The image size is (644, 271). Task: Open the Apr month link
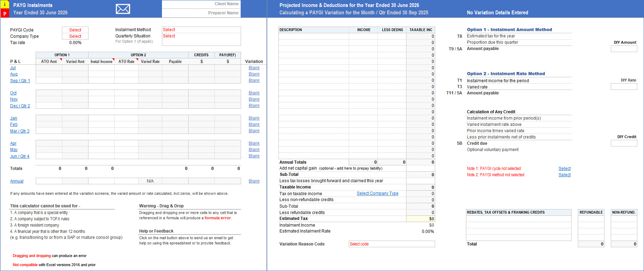click(13, 143)
